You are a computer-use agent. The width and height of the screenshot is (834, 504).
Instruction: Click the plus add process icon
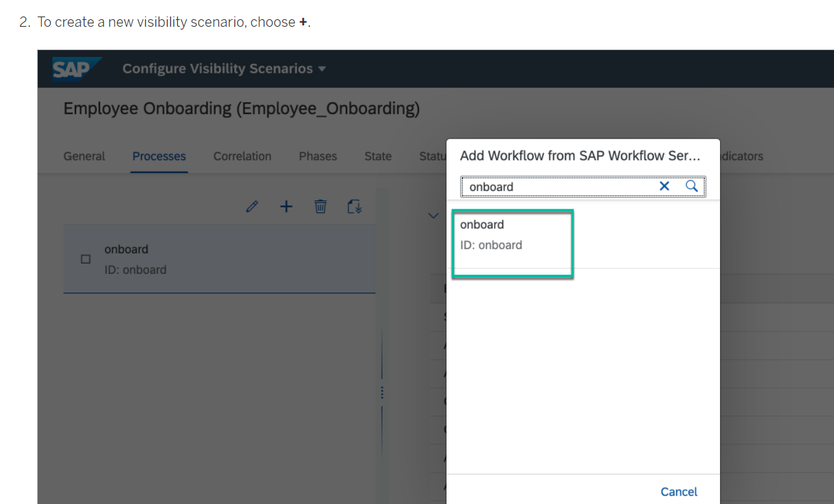click(286, 206)
